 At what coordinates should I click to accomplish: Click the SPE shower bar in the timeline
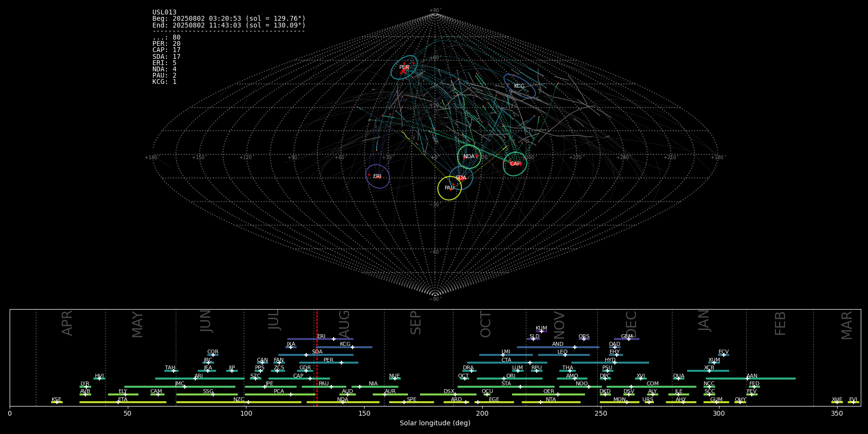(411, 402)
